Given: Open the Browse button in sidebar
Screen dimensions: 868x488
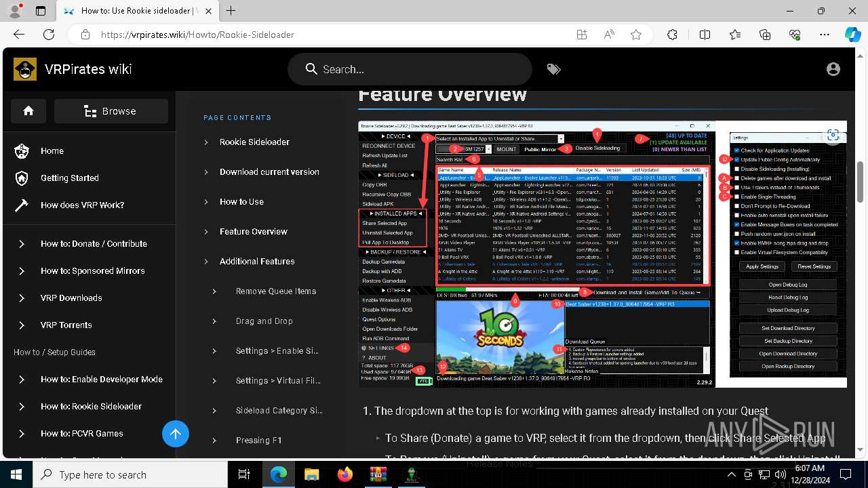Looking at the screenshot, I should click(x=111, y=111).
